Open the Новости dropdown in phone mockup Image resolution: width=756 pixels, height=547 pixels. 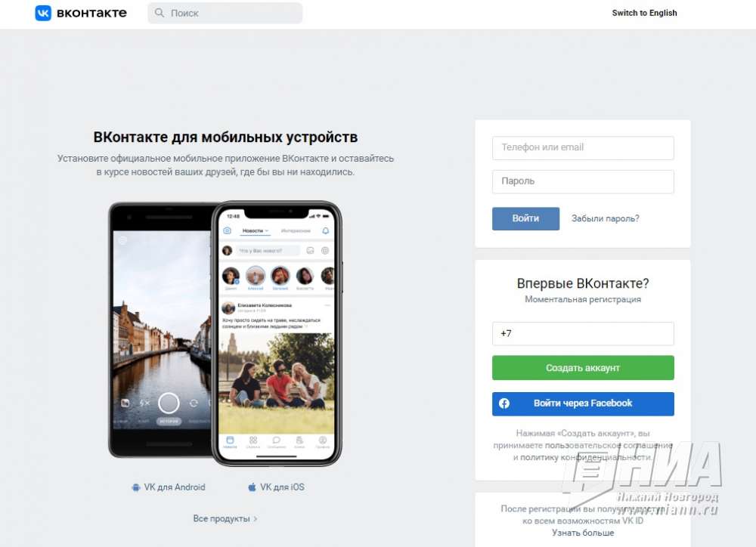(x=255, y=231)
